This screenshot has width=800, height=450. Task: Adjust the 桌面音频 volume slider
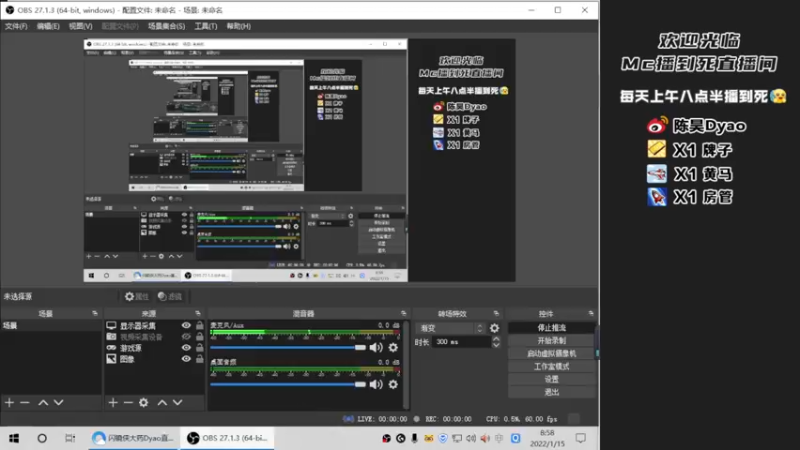(288, 384)
